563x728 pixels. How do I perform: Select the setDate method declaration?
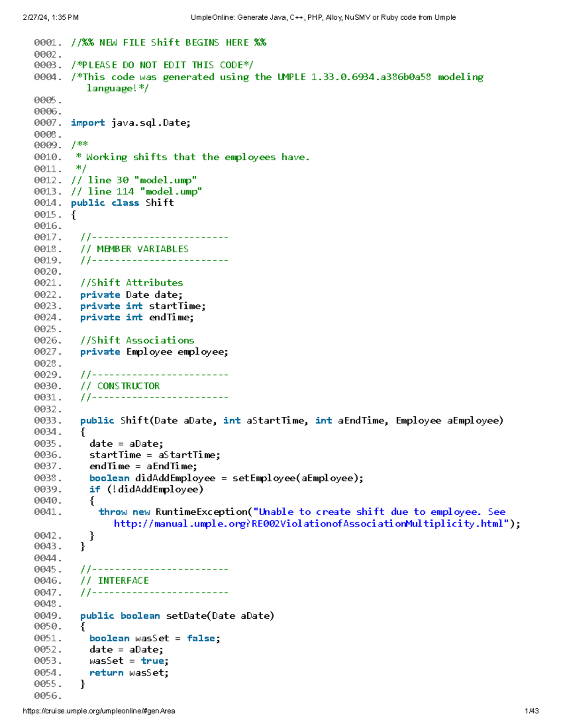tap(177, 615)
